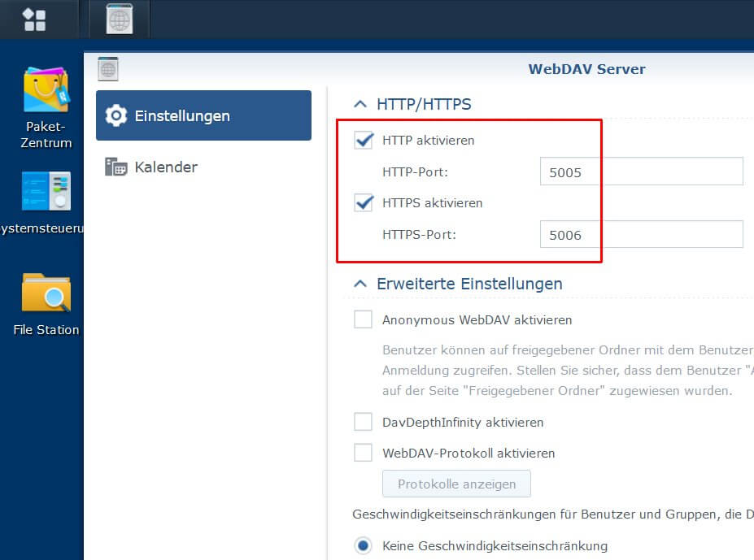The height and width of the screenshot is (560, 754).
Task: Click the HTTPS-Port: label
Action: [x=419, y=235]
